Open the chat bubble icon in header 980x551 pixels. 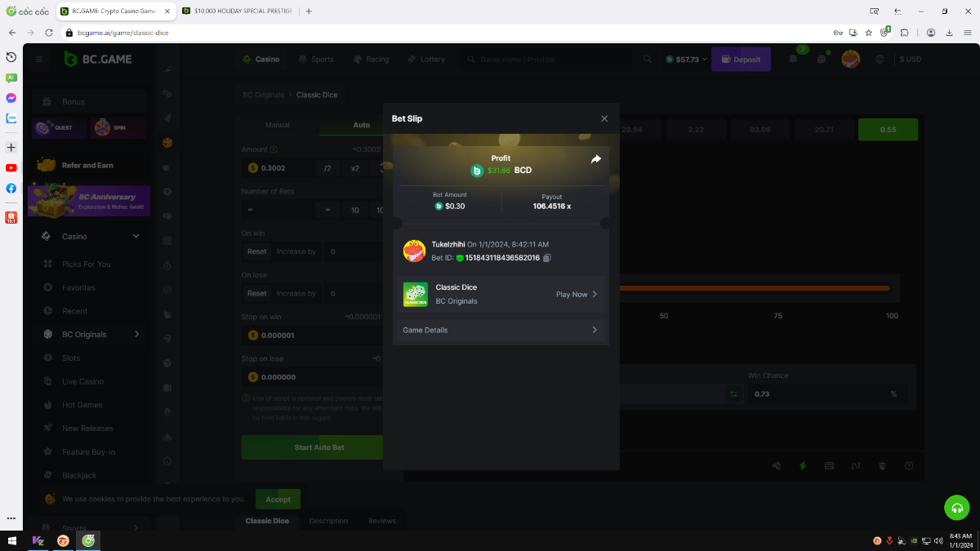click(x=821, y=60)
